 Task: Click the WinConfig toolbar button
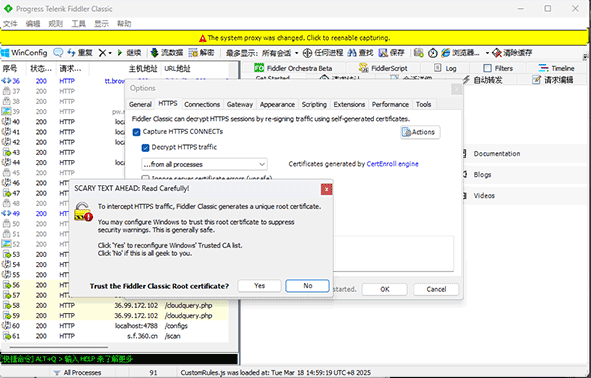(24, 53)
